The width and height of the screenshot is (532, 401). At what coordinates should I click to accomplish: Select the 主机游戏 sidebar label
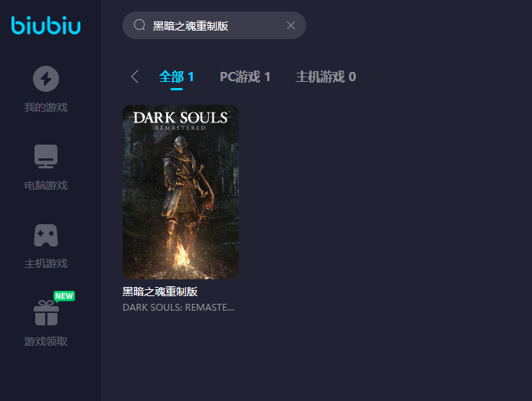[46, 263]
